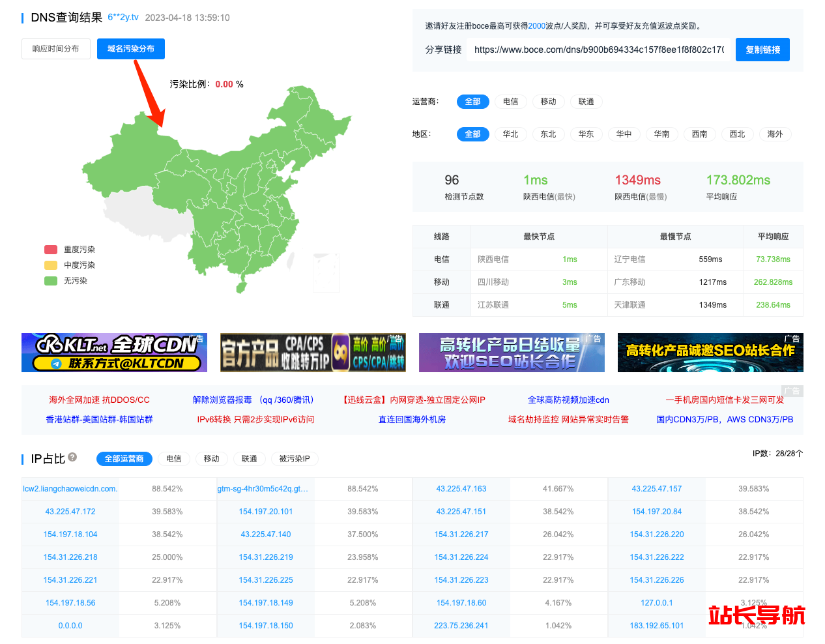Filter 地区 by 海外
825x644 pixels.
[775, 134]
